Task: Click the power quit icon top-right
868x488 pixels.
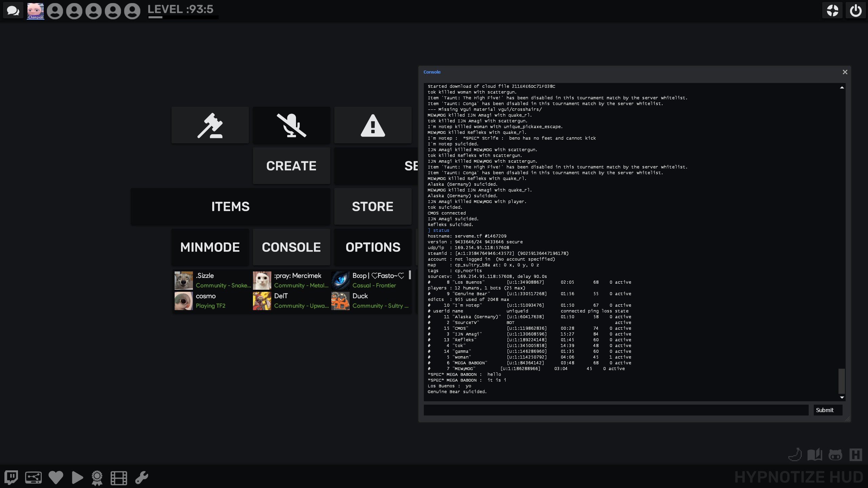Action: 855,11
